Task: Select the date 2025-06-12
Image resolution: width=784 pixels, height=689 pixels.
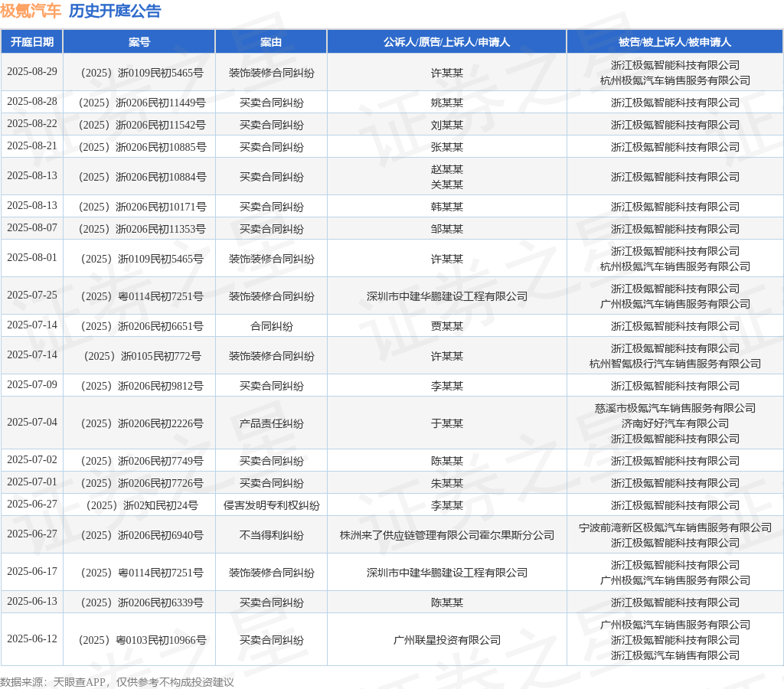Action: (32, 639)
